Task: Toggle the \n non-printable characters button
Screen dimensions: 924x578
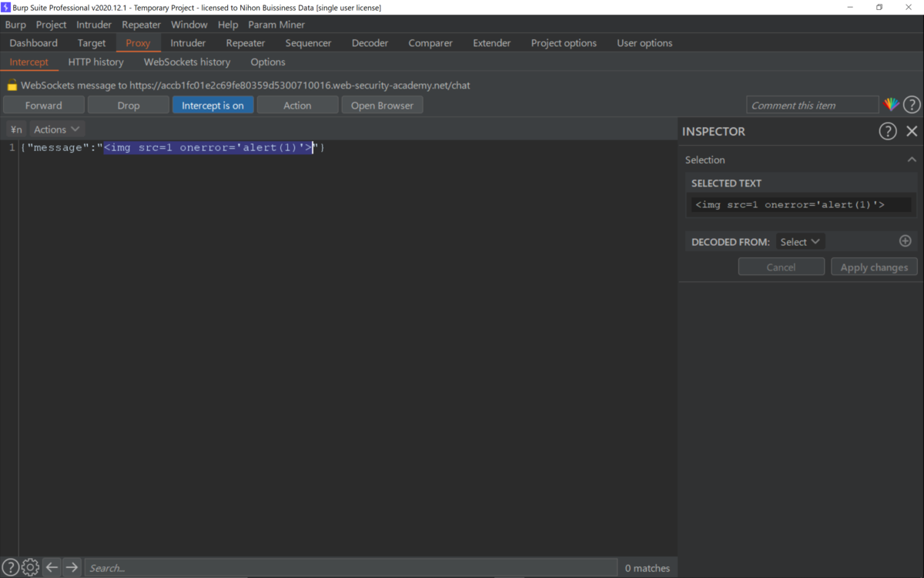Action: pyautogui.click(x=16, y=129)
